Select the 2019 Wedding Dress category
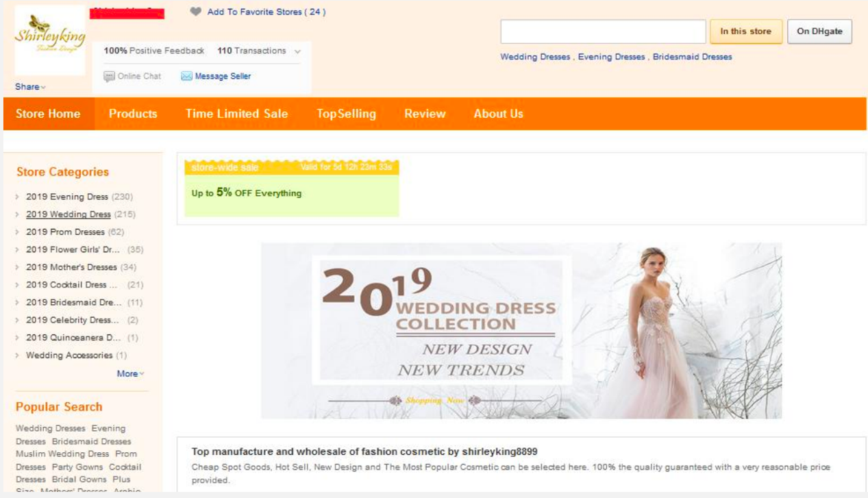868x498 pixels. [68, 214]
